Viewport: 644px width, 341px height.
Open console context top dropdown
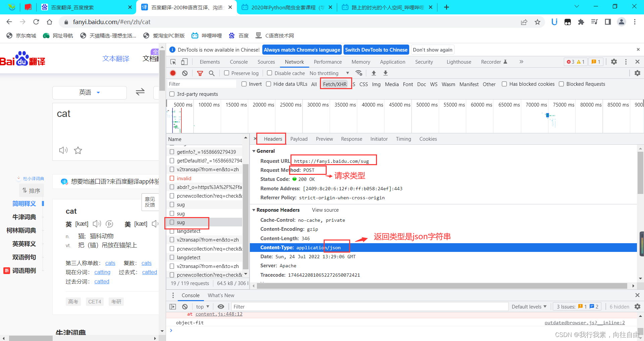click(x=203, y=306)
